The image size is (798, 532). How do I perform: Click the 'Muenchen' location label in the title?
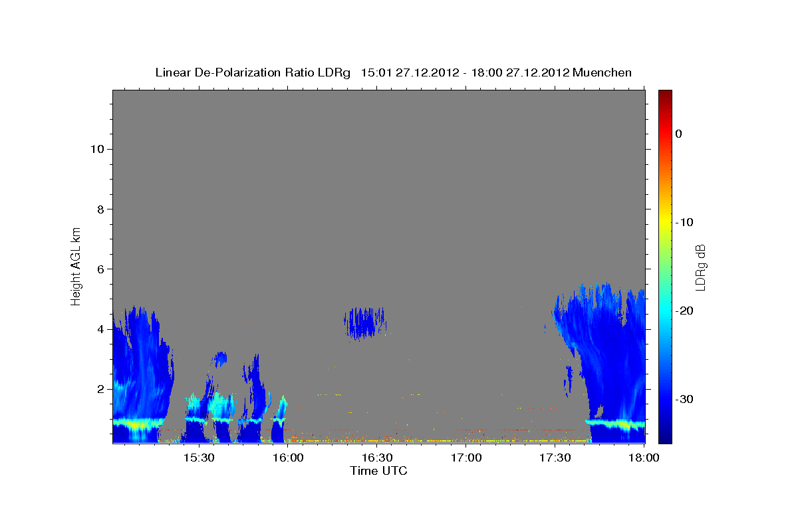point(602,72)
